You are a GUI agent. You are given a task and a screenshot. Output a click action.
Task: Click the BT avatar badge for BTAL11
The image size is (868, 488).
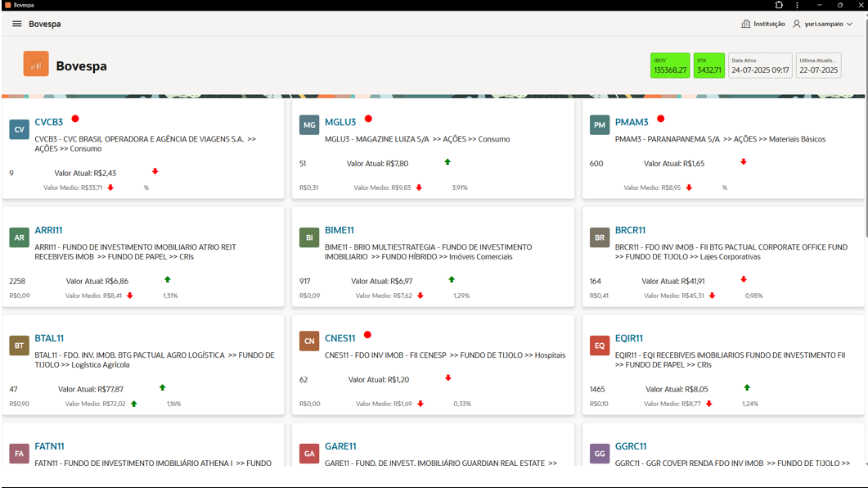[x=20, y=346]
